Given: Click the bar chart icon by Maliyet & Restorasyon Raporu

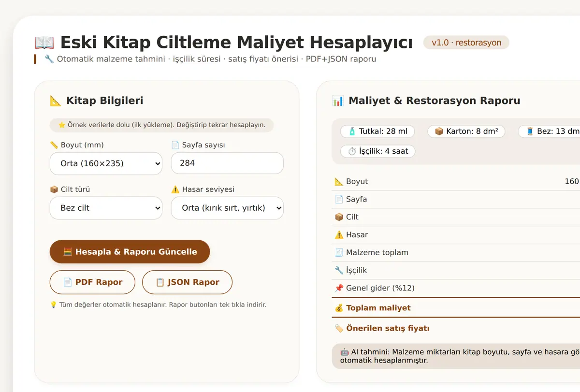Looking at the screenshot, I should [338, 101].
